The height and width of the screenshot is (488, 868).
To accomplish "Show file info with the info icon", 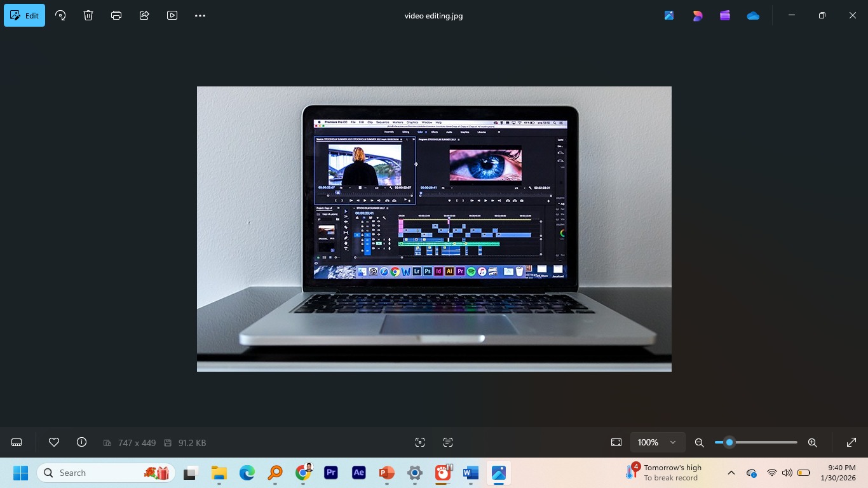I will (81, 442).
